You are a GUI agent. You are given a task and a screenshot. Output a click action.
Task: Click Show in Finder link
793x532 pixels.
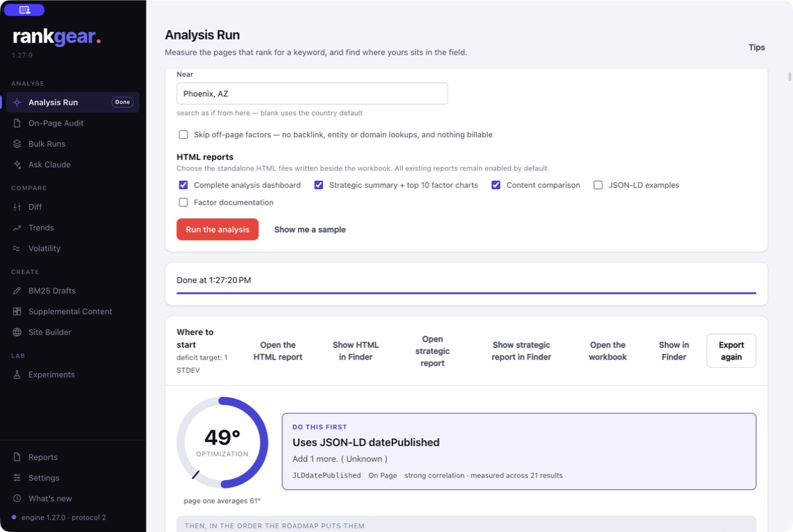674,351
